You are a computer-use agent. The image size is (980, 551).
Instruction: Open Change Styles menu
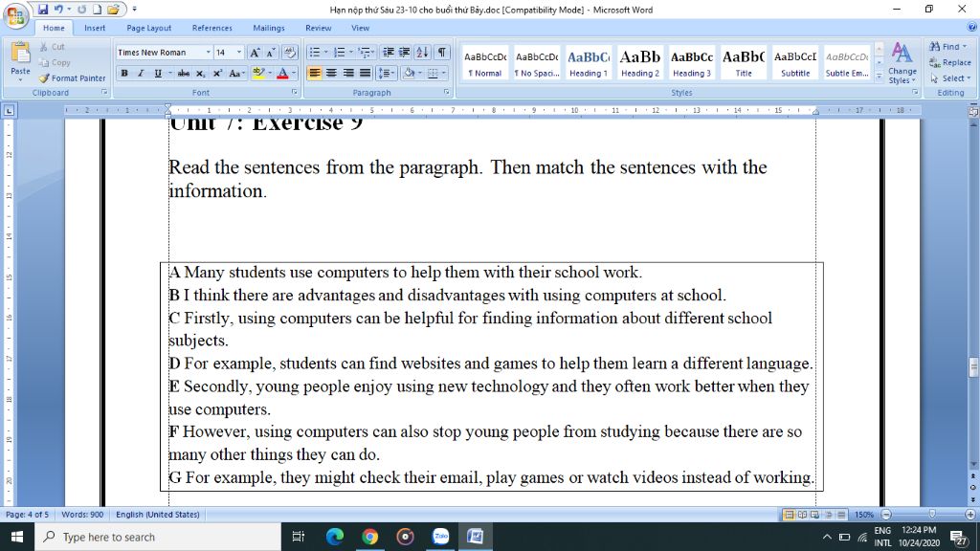point(902,62)
